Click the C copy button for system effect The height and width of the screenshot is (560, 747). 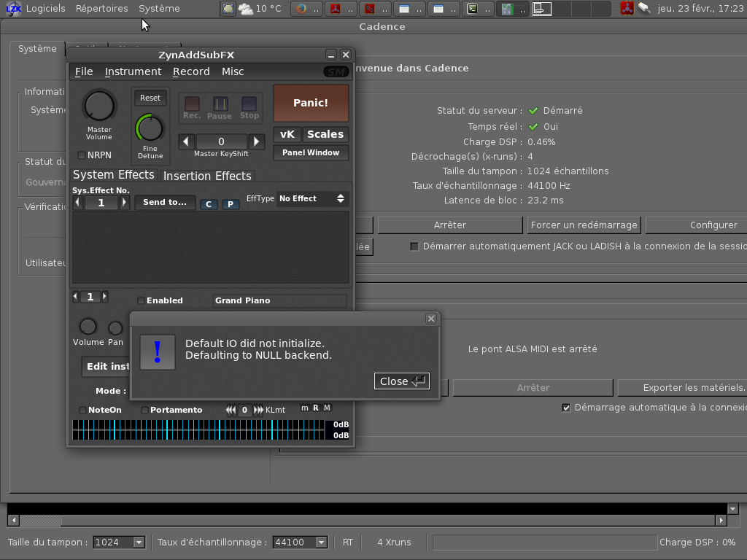(209, 204)
